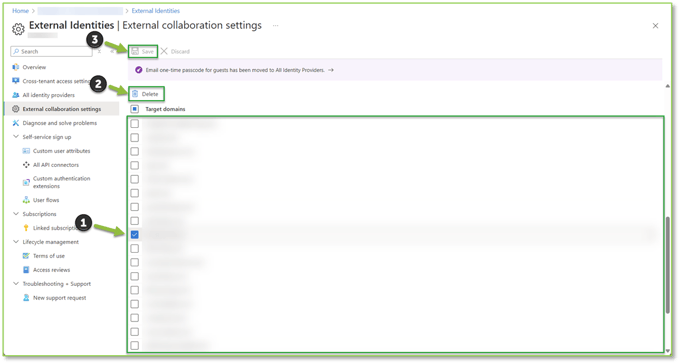Click the Save icon in the toolbar

point(135,51)
